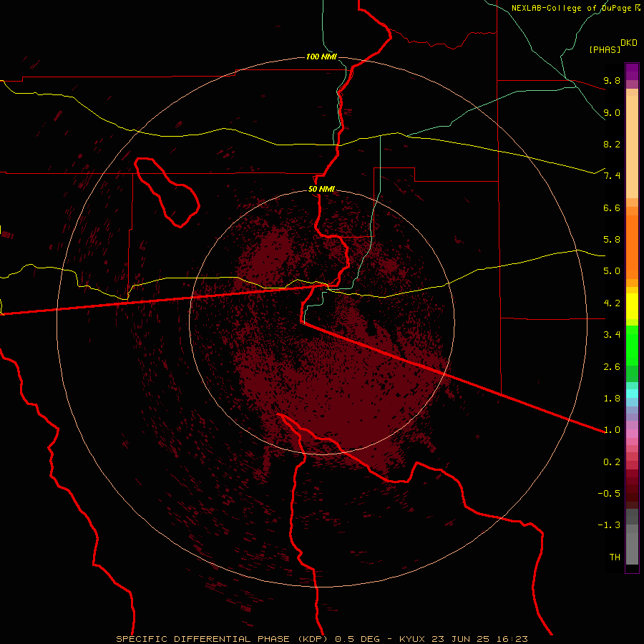Viewport: 644px width, 644px height.
Task: Click the orange segment of the color bar
Action: [632, 247]
